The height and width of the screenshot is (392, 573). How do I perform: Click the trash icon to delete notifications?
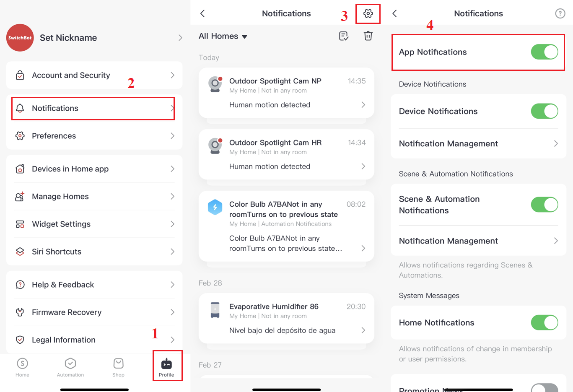[x=368, y=36]
